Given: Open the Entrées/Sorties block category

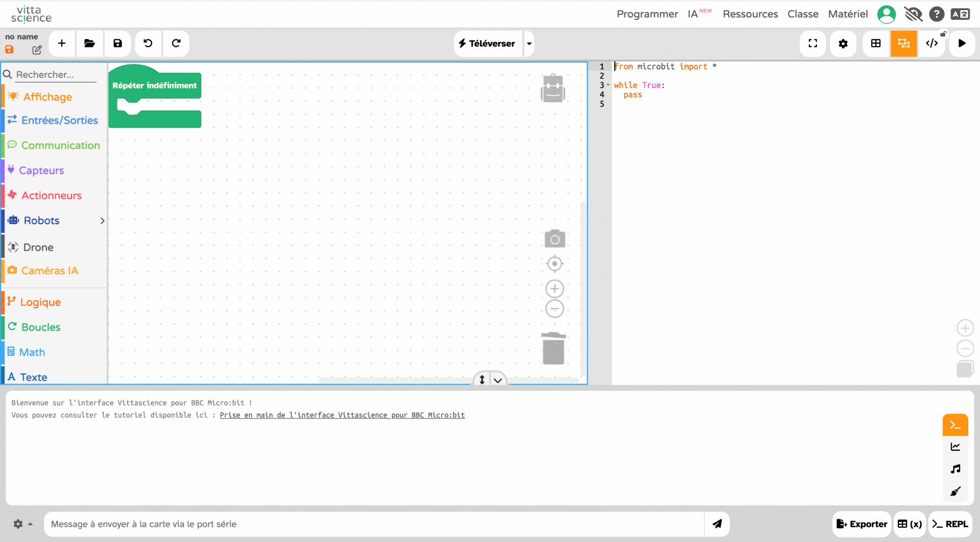Looking at the screenshot, I should [x=54, y=120].
